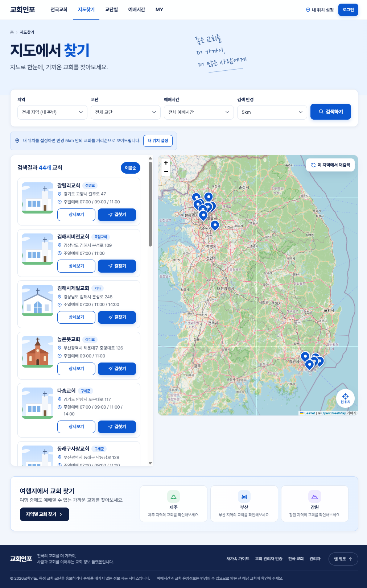This screenshot has width=367, height=588.
Task: Click the 맨 위로 button
Action: pos(343,559)
